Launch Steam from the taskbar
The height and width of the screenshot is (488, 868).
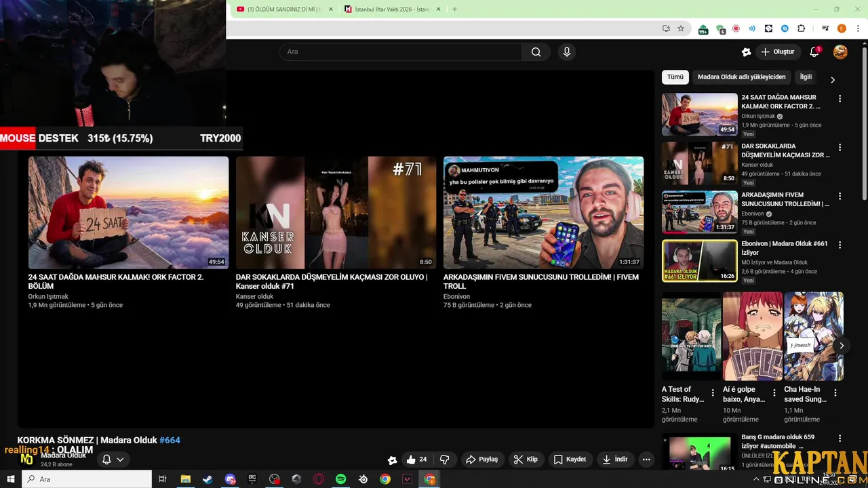tap(208, 479)
